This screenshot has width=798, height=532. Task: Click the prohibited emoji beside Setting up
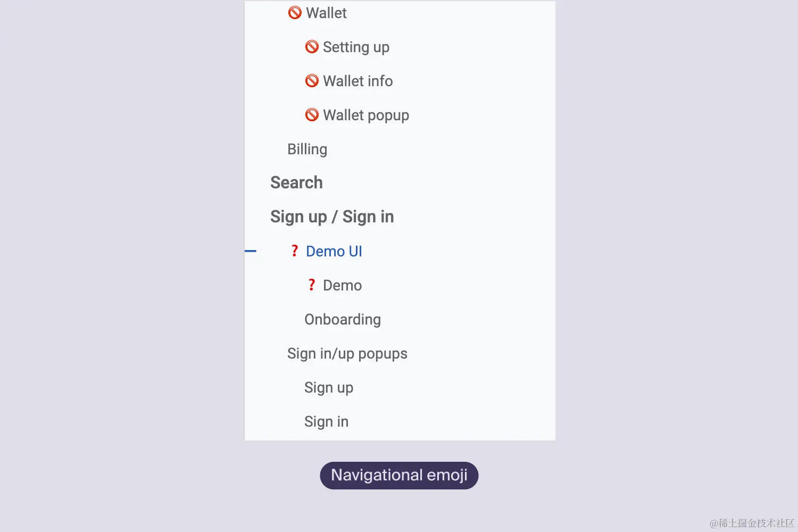tap(312, 47)
